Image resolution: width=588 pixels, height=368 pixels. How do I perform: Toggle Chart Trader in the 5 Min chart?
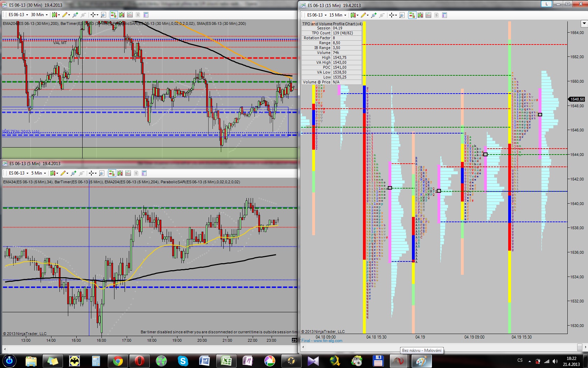[112, 173]
